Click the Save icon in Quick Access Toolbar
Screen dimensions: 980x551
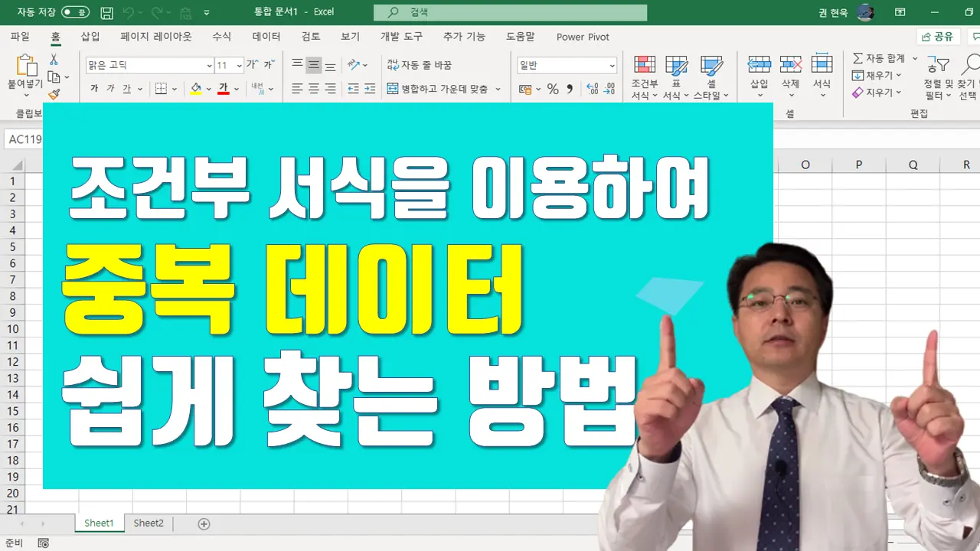click(105, 11)
